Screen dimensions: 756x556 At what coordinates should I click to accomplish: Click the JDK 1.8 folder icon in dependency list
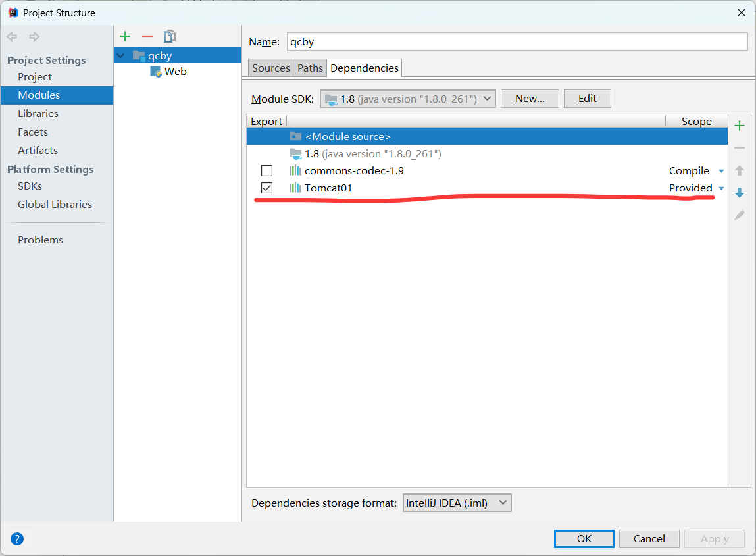(295, 154)
